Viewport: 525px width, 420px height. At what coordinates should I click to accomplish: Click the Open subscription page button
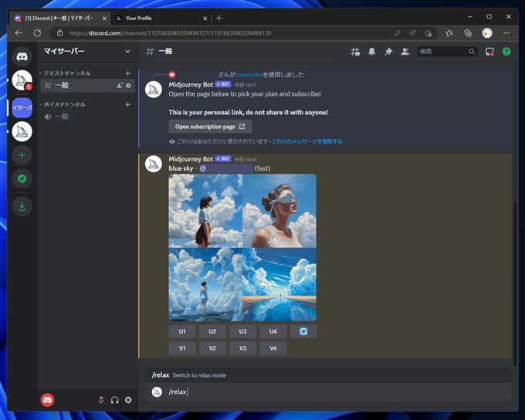point(210,127)
